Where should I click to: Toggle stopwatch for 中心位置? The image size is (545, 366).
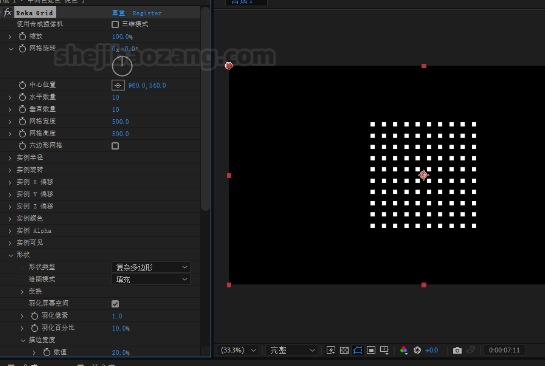[23, 85]
